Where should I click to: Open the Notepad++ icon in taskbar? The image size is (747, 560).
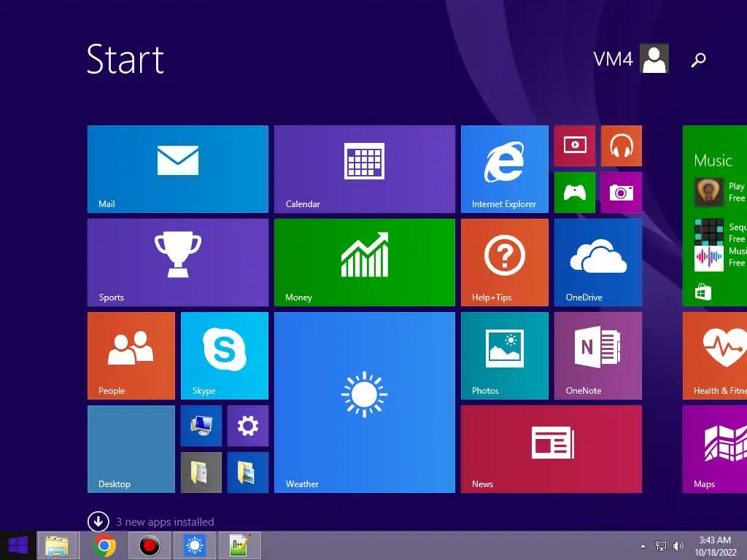coord(239,545)
